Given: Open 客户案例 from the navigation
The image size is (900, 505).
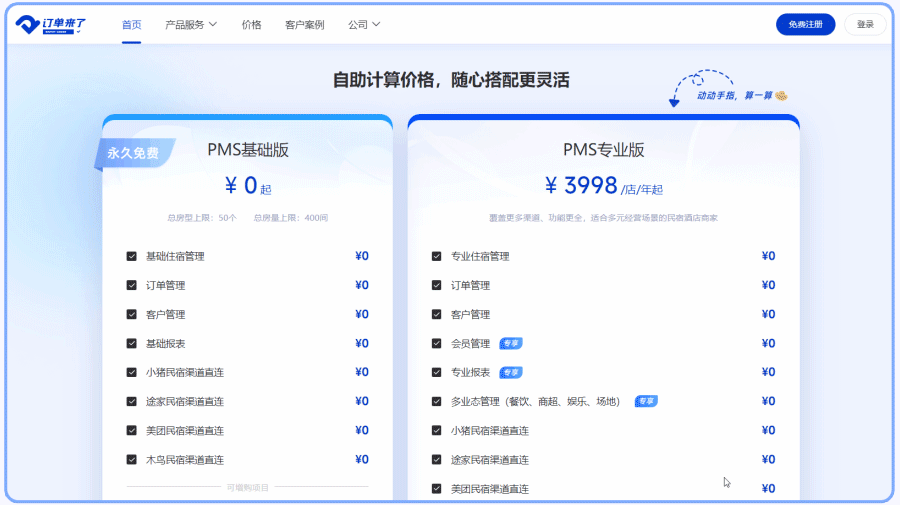Looking at the screenshot, I should (x=305, y=25).
